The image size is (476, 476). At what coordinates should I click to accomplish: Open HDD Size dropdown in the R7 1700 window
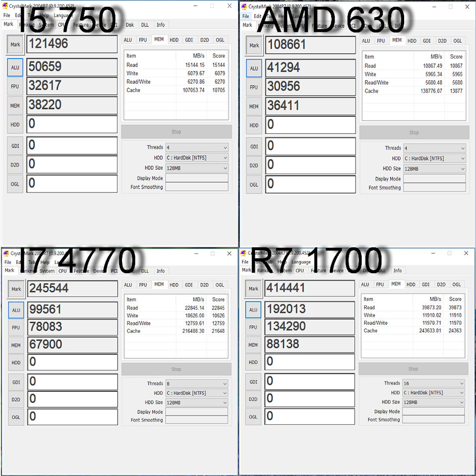pos(433,402)
